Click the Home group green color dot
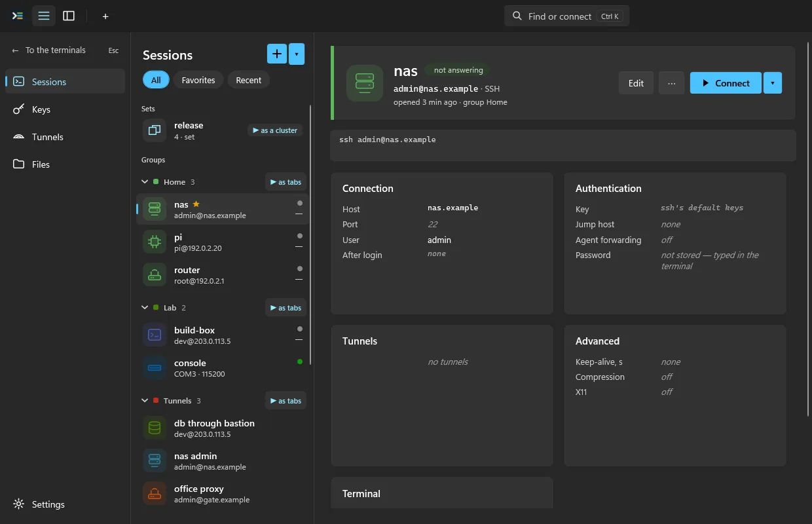The height and width of the screenshot is (524, 812). [x=156, y=182]
